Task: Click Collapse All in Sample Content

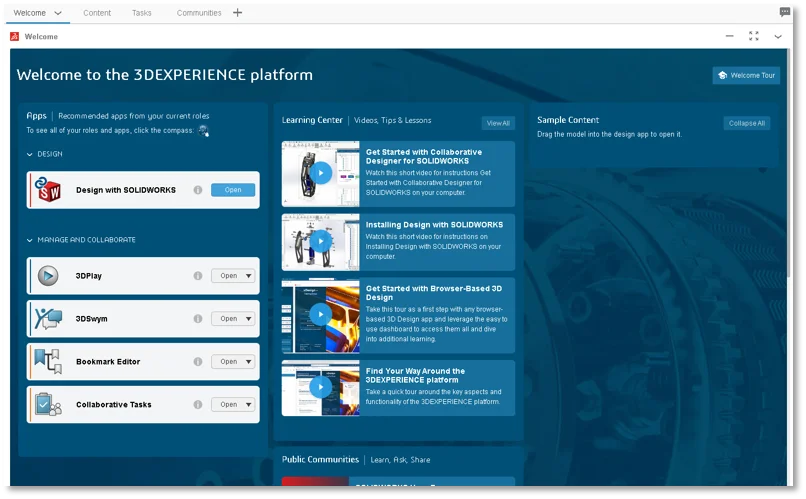Action: [747, 123]
